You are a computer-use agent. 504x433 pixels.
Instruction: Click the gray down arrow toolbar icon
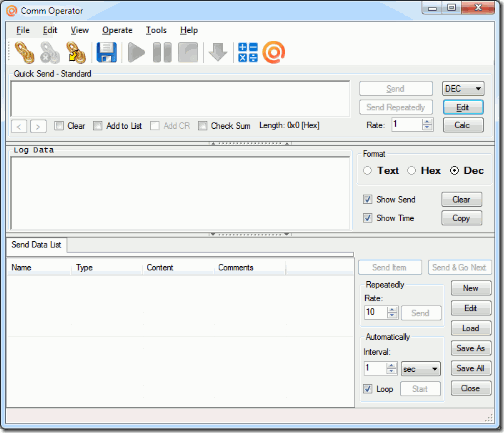(218, 52)
